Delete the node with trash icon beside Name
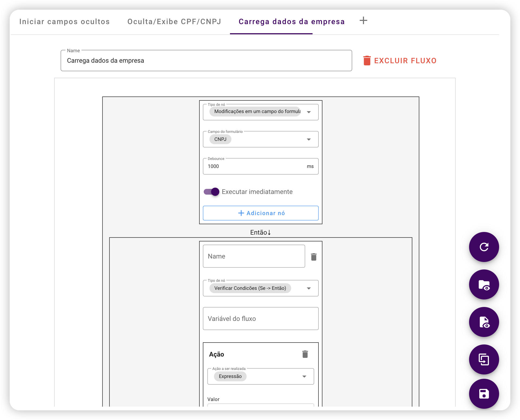Image resolution: width=520 pixels, height=420 pixels. tap(314, 257)
